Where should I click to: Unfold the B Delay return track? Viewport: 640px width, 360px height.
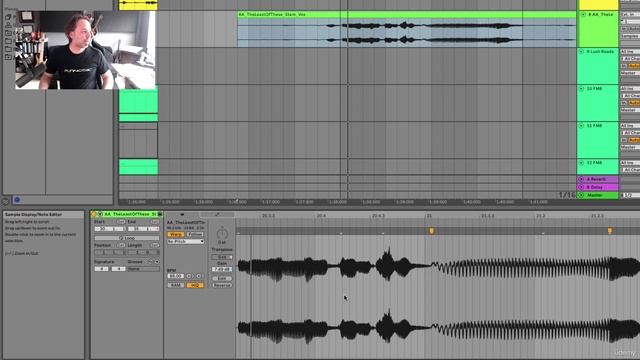click(x=581, y=187)
